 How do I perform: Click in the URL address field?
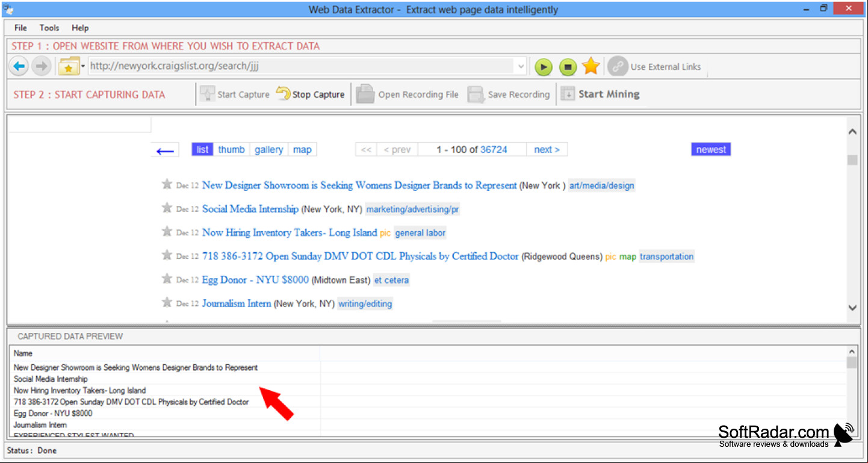(301, 66)
